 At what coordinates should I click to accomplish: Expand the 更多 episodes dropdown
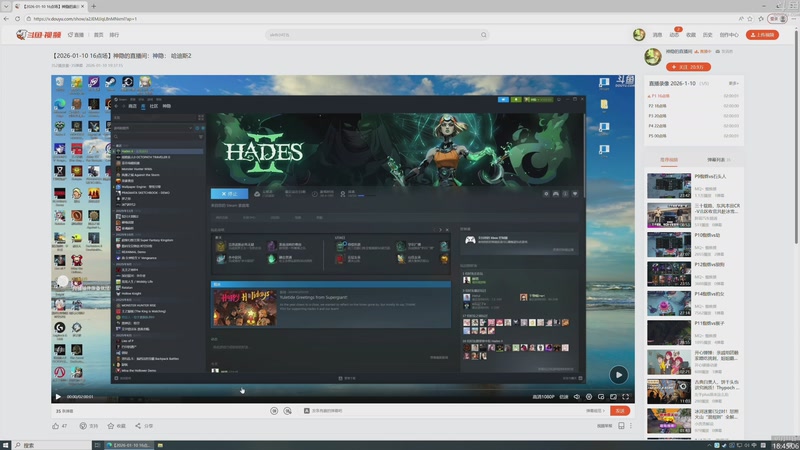tap(734, 83)
